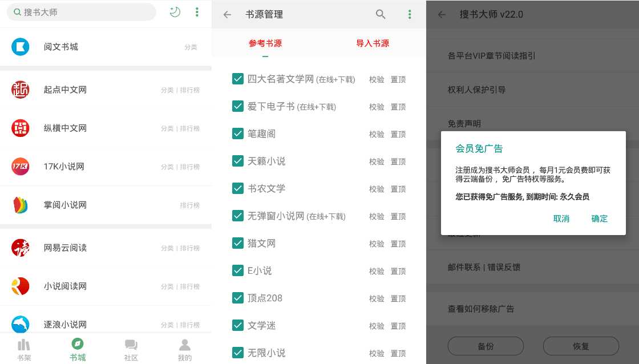Uncheck 文学迷 source checkbox
Image resolution: width=639 pixels, height=364 pixels.
tap(237, 325)
